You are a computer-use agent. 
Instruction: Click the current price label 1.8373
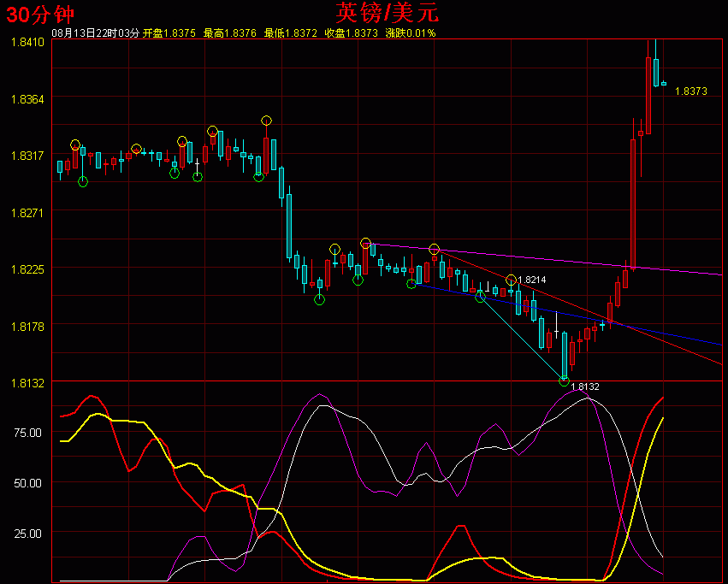[690, 91]
